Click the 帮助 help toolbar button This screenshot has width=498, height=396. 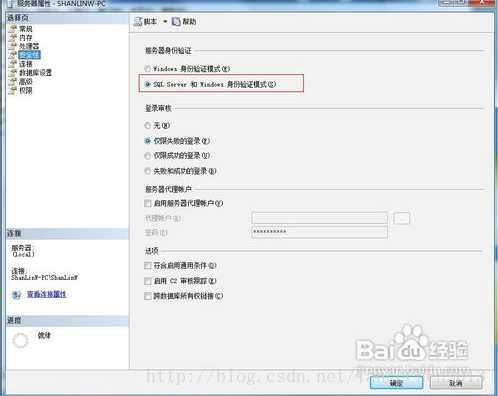click(x=184, y=22)
